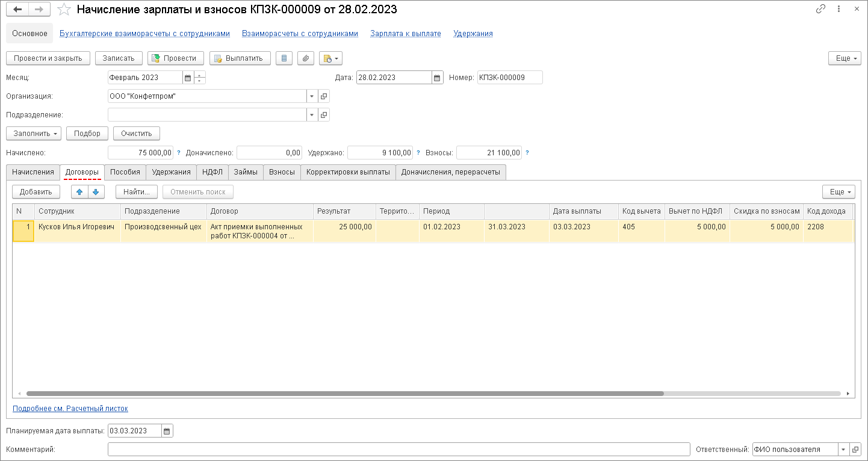The height and width of the screenshot is (461, 868).
Task: Click the Найти... button
Action: pos(137,192)
